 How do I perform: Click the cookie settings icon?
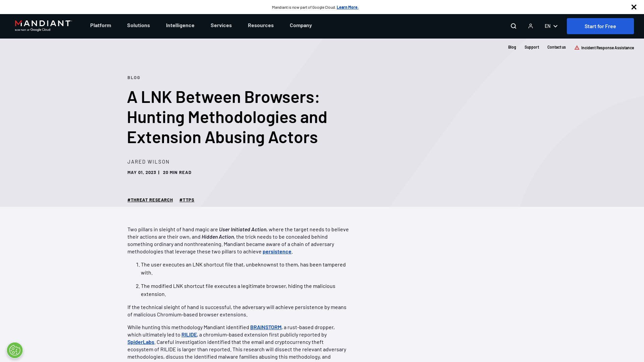point(15,350)
